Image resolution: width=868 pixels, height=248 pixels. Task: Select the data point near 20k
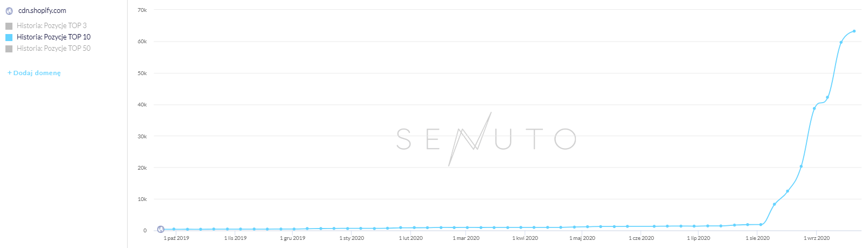tap(801, 166)
